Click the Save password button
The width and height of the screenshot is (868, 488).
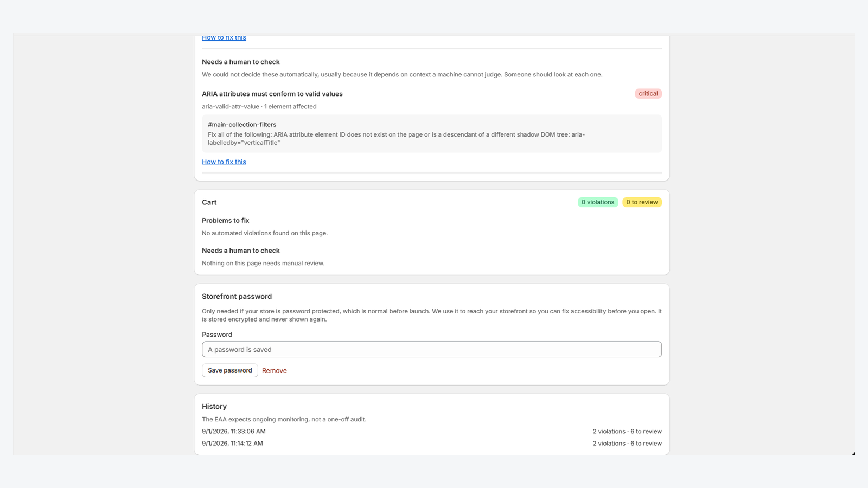coord(230,370)
